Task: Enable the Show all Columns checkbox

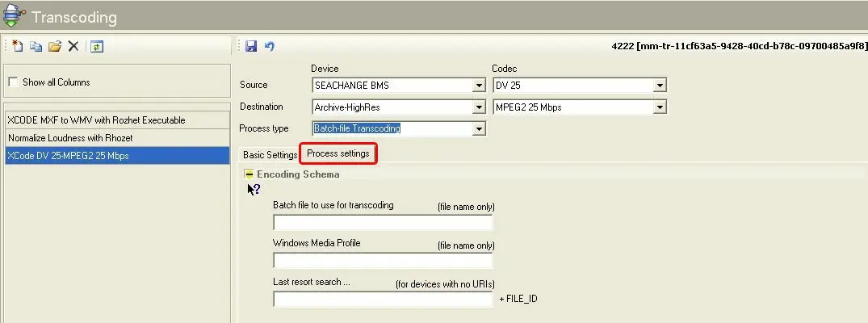Action: [12, 82]
